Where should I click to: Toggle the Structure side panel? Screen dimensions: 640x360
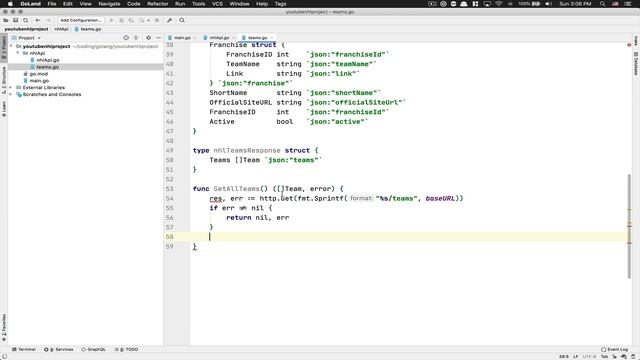[4, 80]
